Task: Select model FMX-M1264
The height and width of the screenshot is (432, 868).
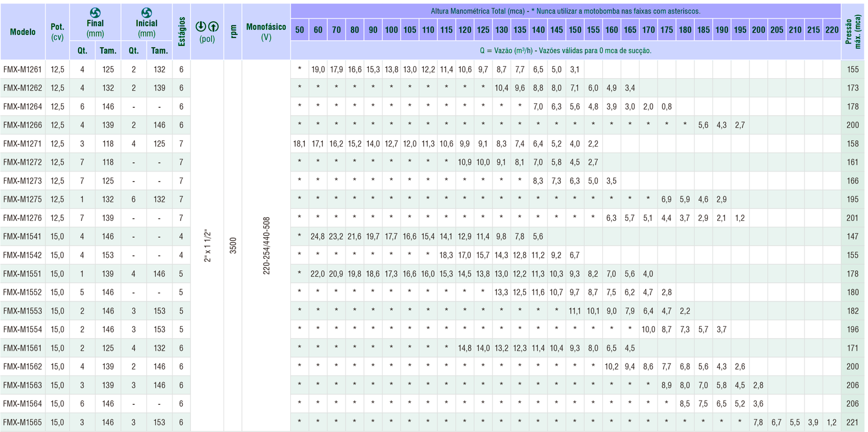Action: (22, 106)
